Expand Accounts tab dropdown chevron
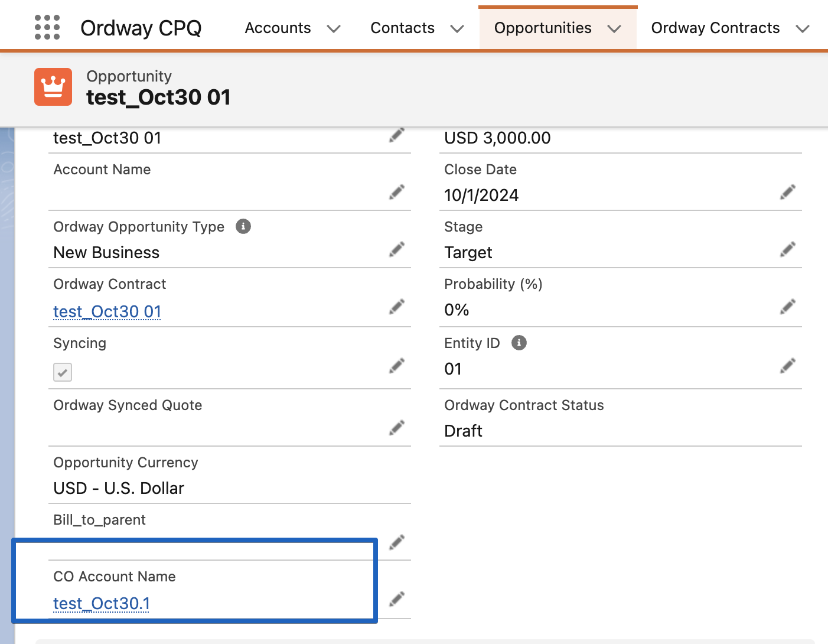This screenshot has width=828, height=644. pyautogui.click(x=334, y=28)
